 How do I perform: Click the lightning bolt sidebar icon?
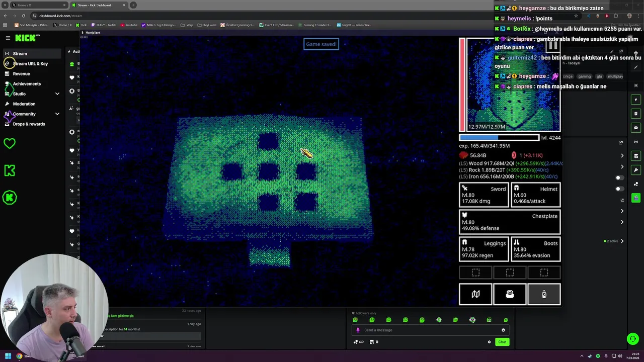[636, 100]
